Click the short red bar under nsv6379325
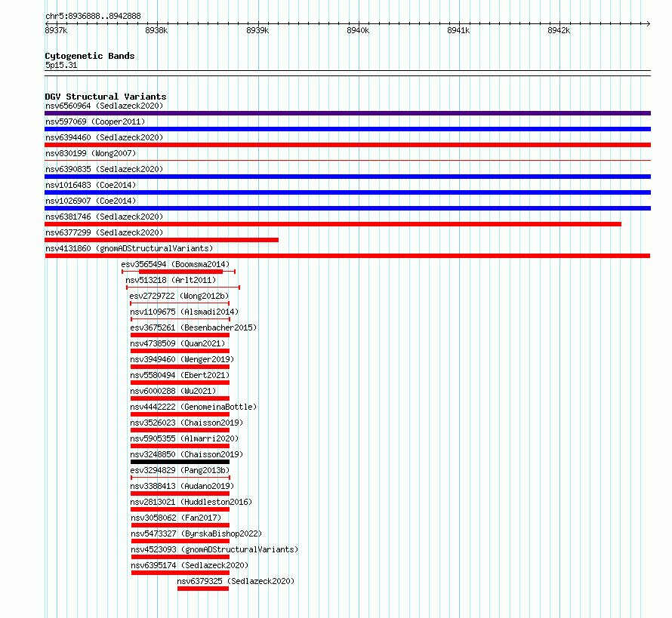Image resolution: width=672 pixels, height=618 pixels. pos(203,589)
